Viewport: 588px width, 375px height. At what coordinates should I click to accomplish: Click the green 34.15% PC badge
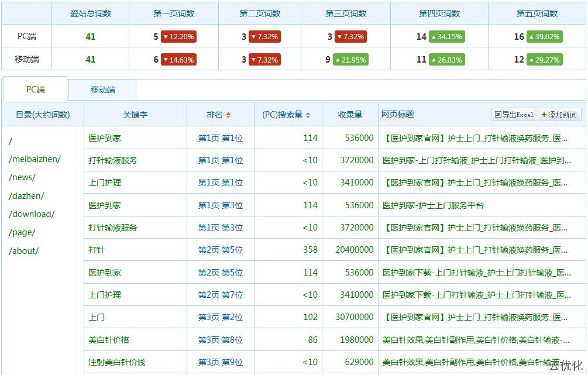click(446, 36)
